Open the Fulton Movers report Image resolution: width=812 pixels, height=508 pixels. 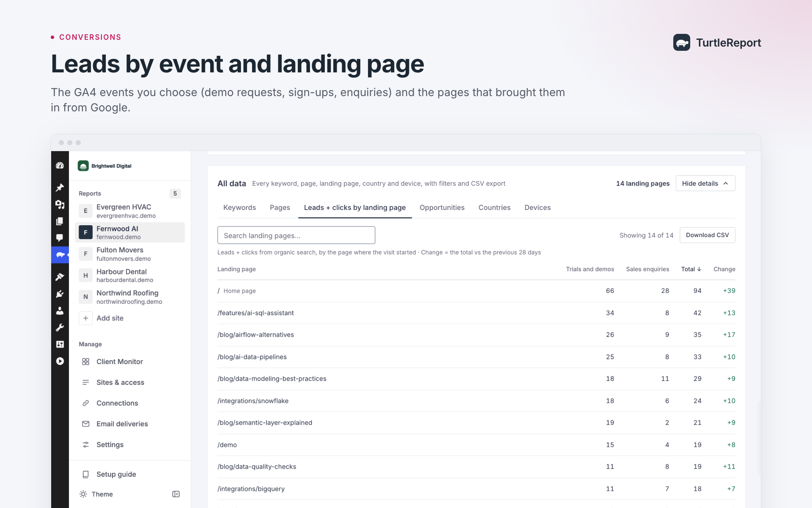click(x=130, y=254)
